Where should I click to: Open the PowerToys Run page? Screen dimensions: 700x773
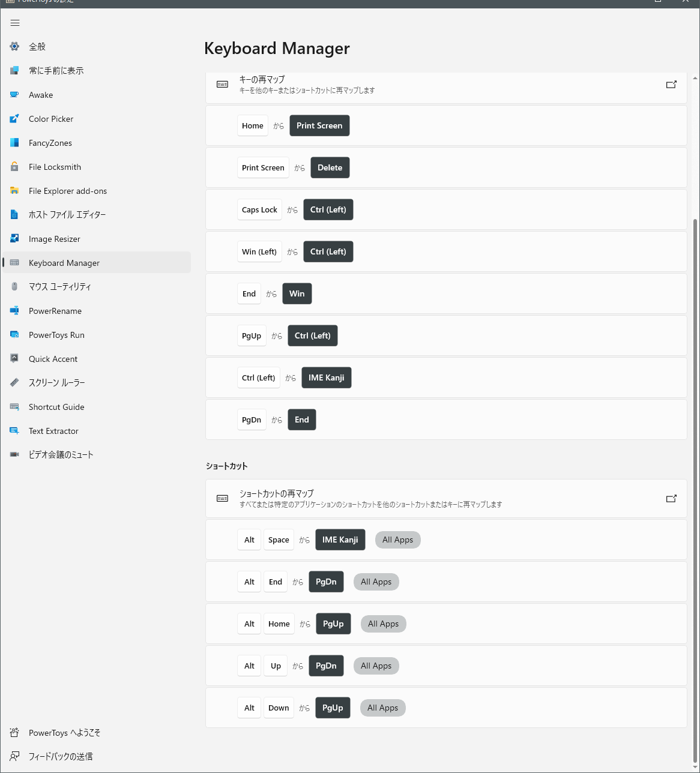97,335
